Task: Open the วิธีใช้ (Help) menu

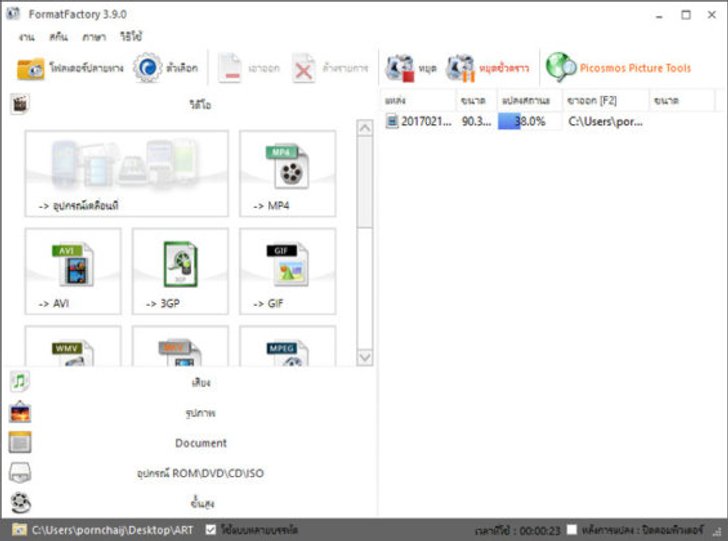Action: [131, 37]
